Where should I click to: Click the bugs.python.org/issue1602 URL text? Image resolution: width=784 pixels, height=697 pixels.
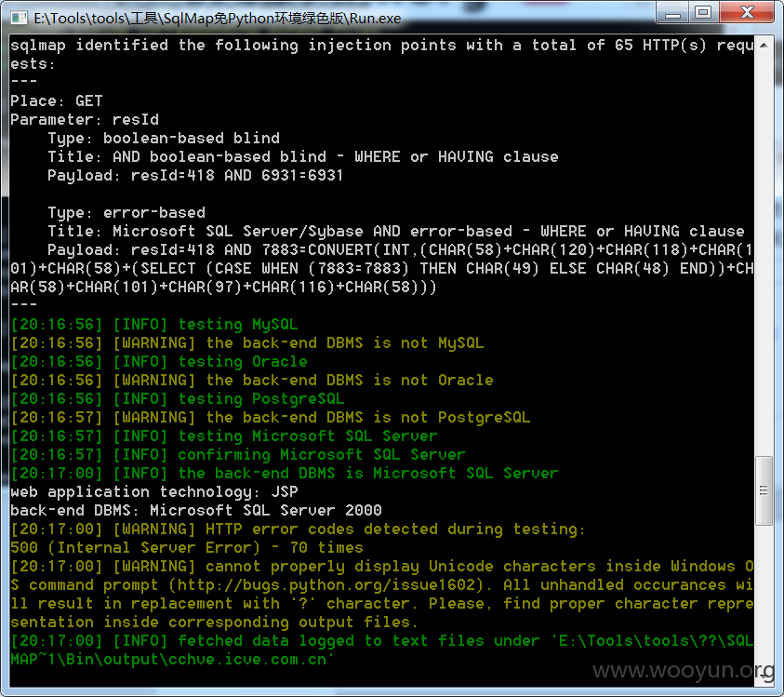(x=326, y=585)
